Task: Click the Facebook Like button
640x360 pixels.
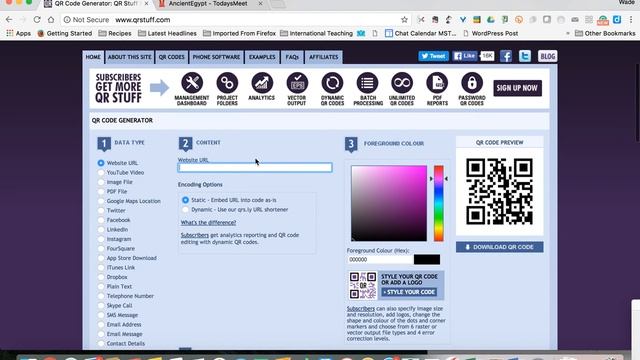Action: [x=464, y=56]
